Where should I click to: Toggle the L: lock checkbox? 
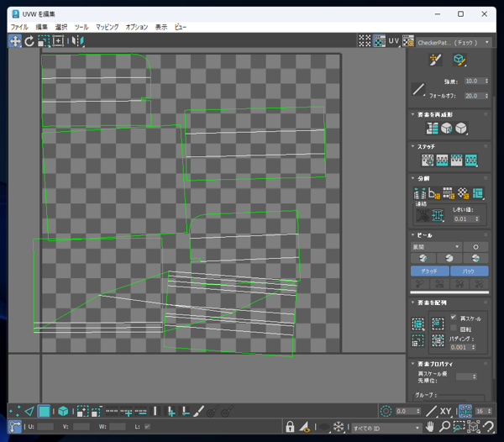pyautogui.click(x=147, y=427)
